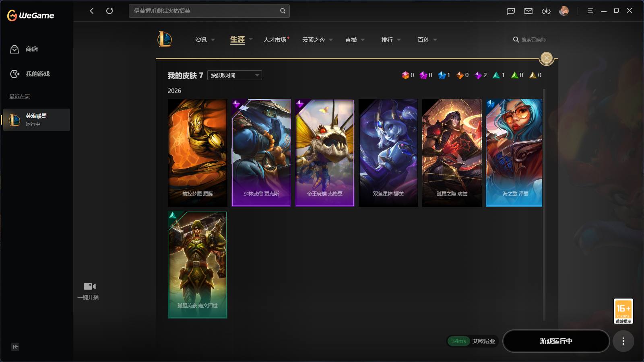This screenshot has height=362, width=644.
Task: Open the 孤胆英豪 嘉文四世 skin card
Action: coord(197,265)
